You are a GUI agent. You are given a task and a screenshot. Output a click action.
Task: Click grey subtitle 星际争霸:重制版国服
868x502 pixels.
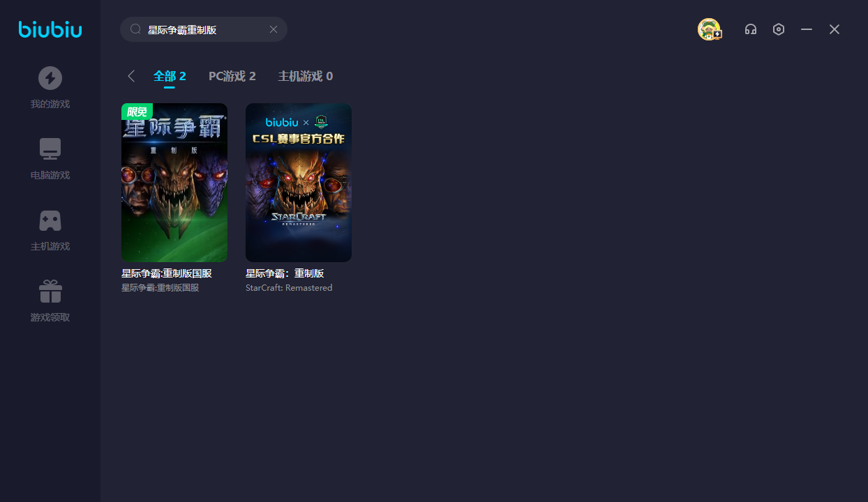[x=160, y=287]
